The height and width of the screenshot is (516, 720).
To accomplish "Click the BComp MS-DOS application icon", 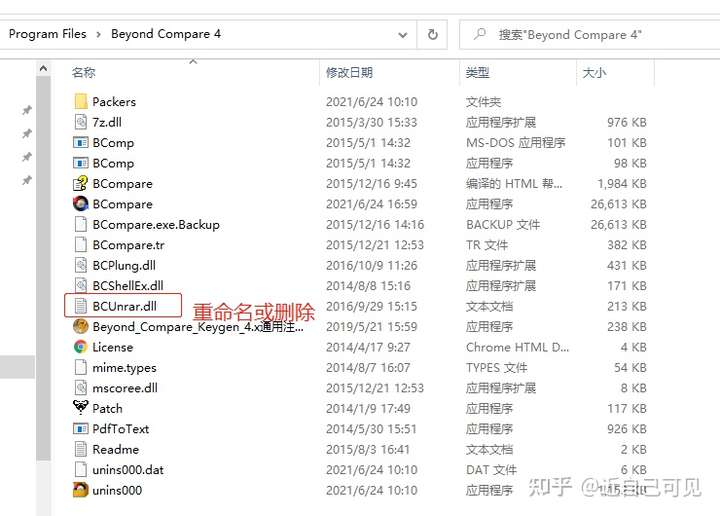I will (x=80, y=142).
